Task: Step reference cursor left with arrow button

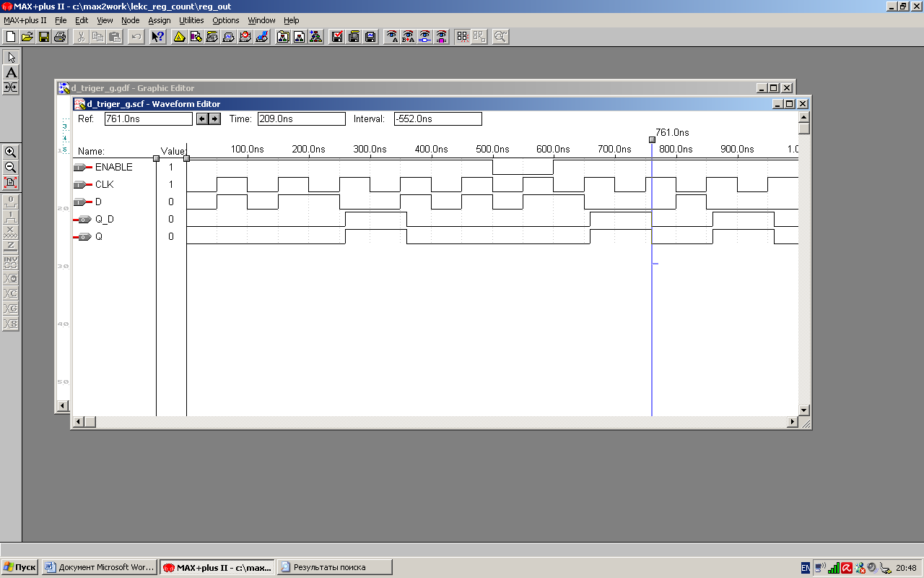Action: (203, 118)
